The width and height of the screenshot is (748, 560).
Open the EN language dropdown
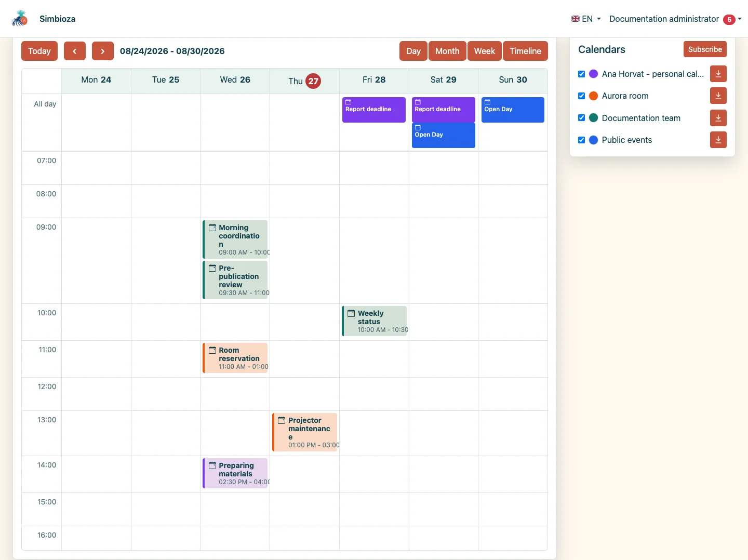pyautogui.click(x=586, y=19)
